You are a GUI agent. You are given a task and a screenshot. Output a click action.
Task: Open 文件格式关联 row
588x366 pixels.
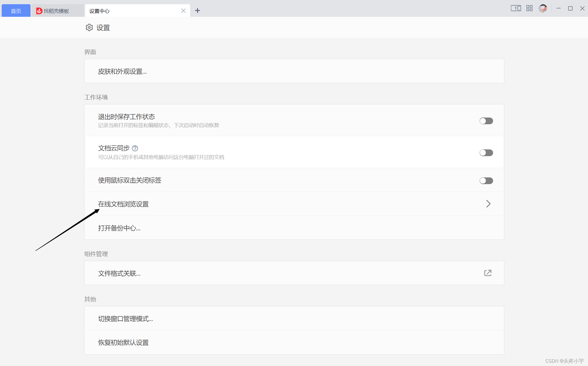(x=119, y=273)
